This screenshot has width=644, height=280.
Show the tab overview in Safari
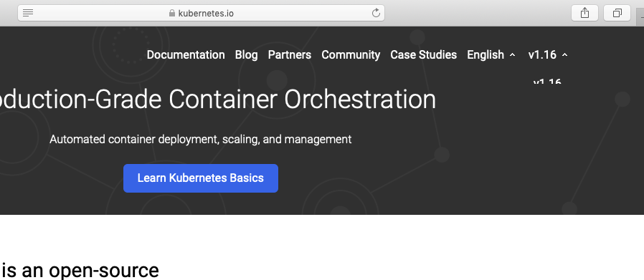pyautogui.click(x=617, y=13)
